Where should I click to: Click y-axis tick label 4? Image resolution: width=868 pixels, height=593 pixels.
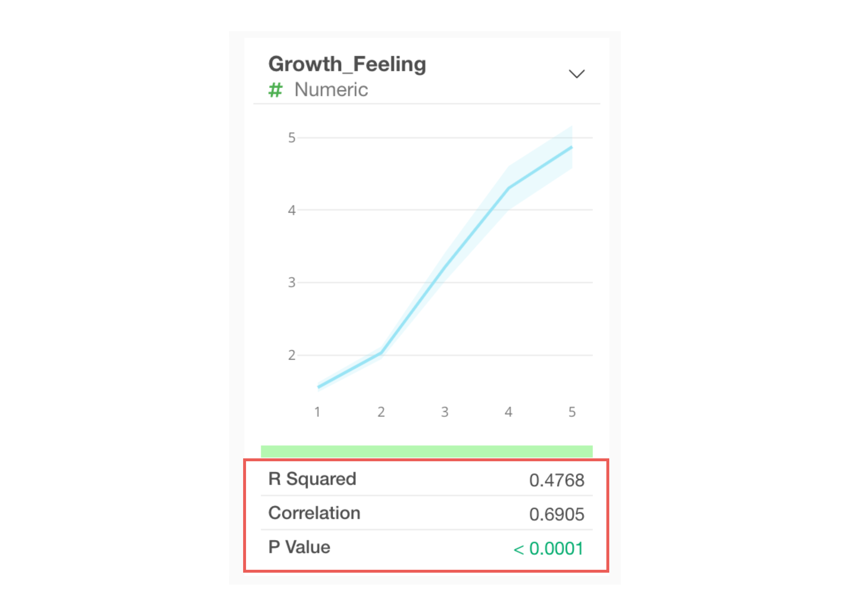coord(292,210)
